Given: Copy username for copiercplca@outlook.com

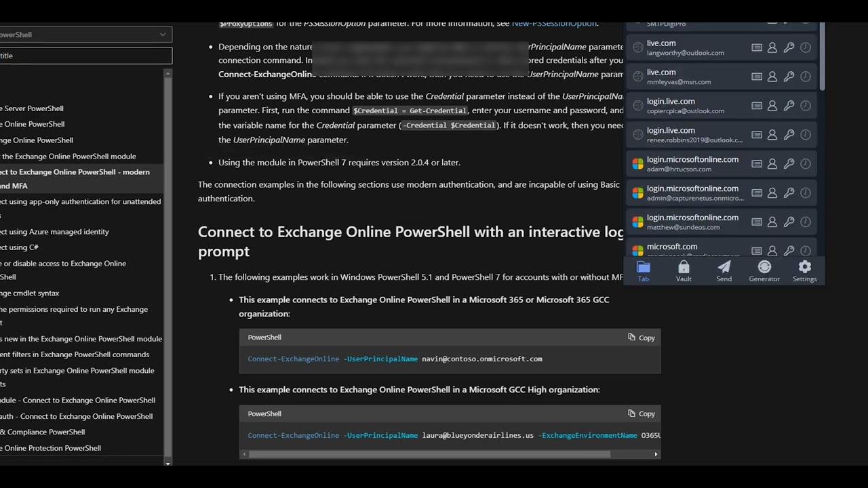Looking at the screenshot, I should tap(772, 106).
